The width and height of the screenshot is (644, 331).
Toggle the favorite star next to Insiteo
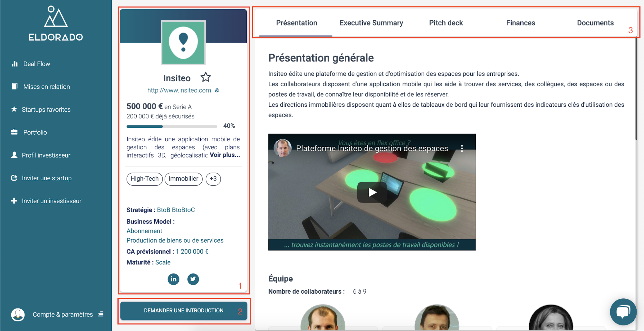(x=206, y=77)
